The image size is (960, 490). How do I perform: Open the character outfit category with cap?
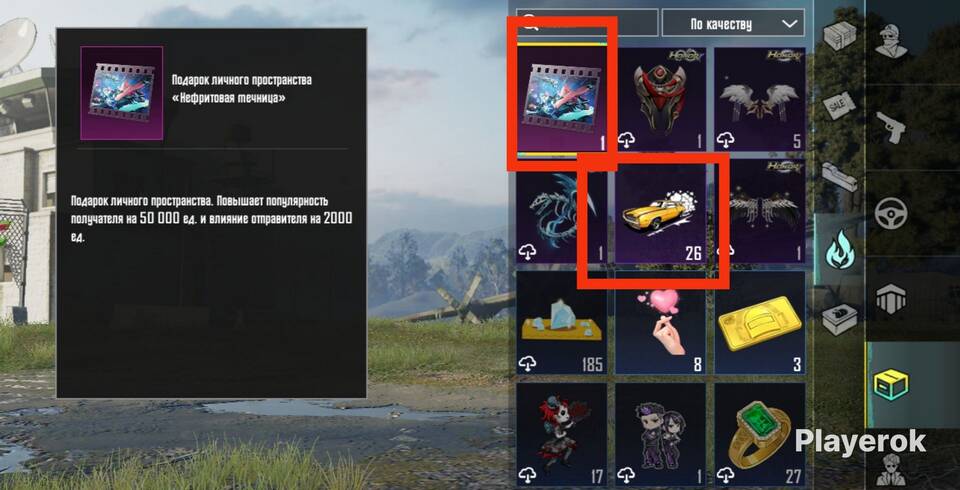click(890, 42)
